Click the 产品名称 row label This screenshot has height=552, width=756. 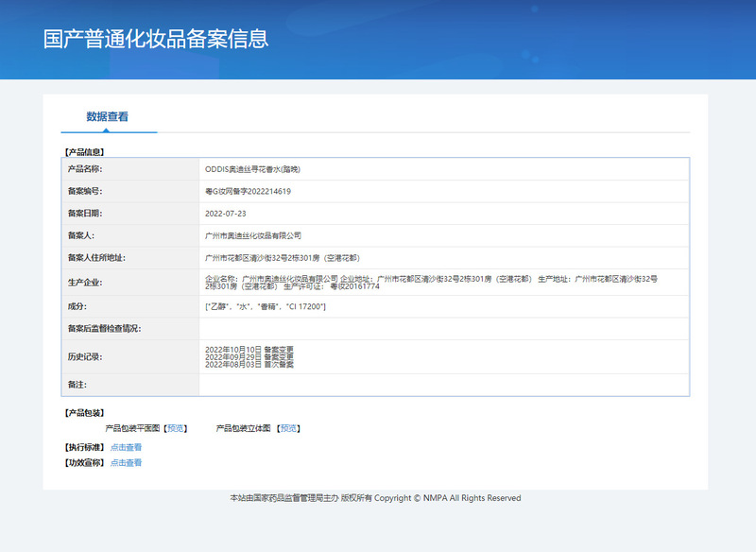coord(85,169)
